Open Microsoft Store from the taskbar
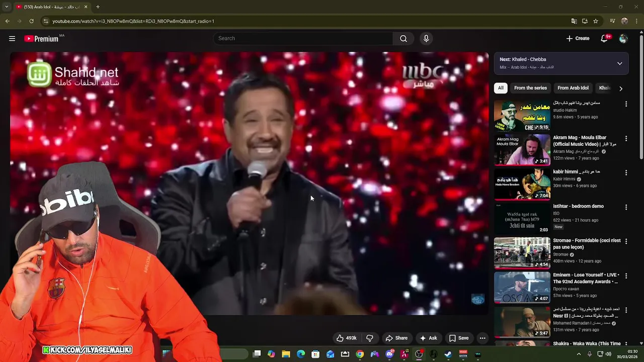Viewport: 644px width, 362px height. coord(315,354)
